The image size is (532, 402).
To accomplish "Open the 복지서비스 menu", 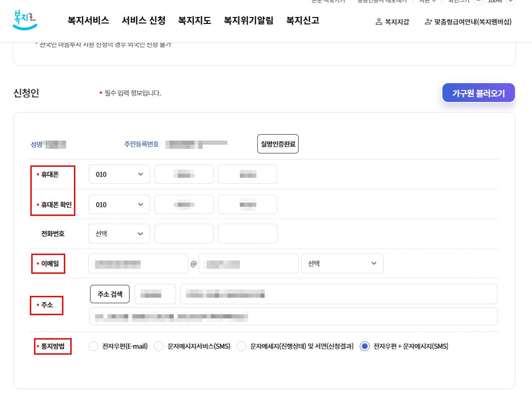I will [x=88, y=20].
